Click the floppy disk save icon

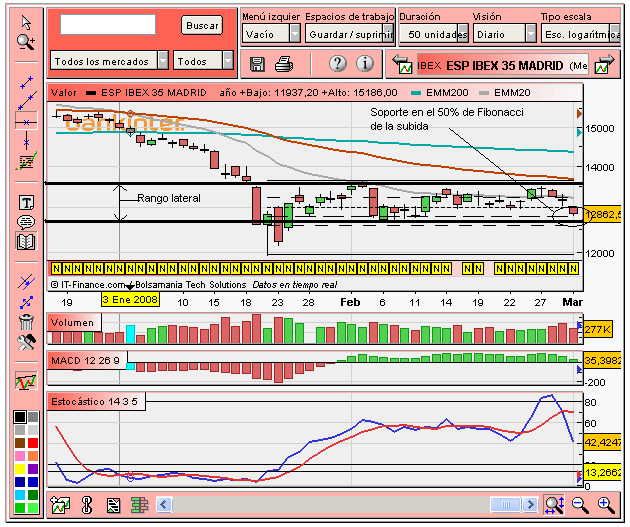[257, 64]
